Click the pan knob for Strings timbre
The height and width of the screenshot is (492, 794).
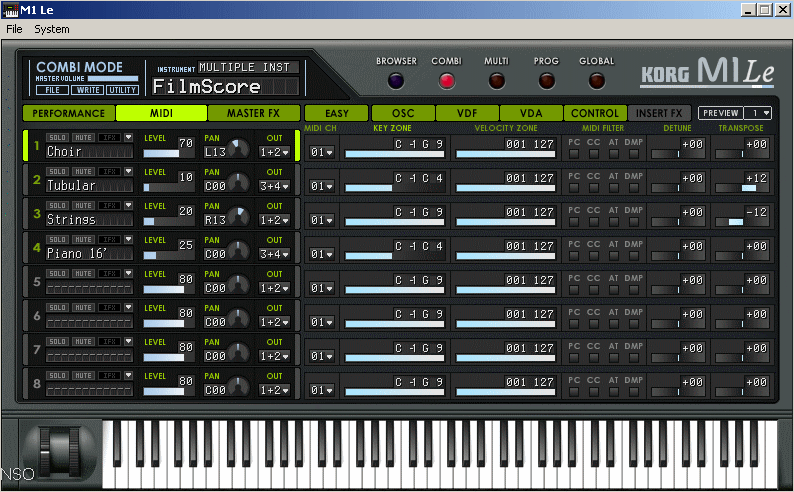238,218
